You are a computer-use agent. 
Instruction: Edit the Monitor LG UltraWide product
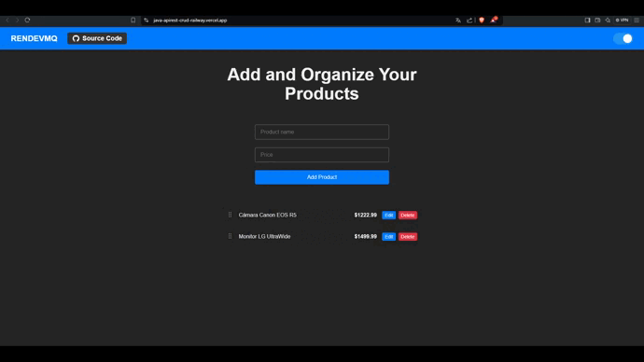[388, 237]
